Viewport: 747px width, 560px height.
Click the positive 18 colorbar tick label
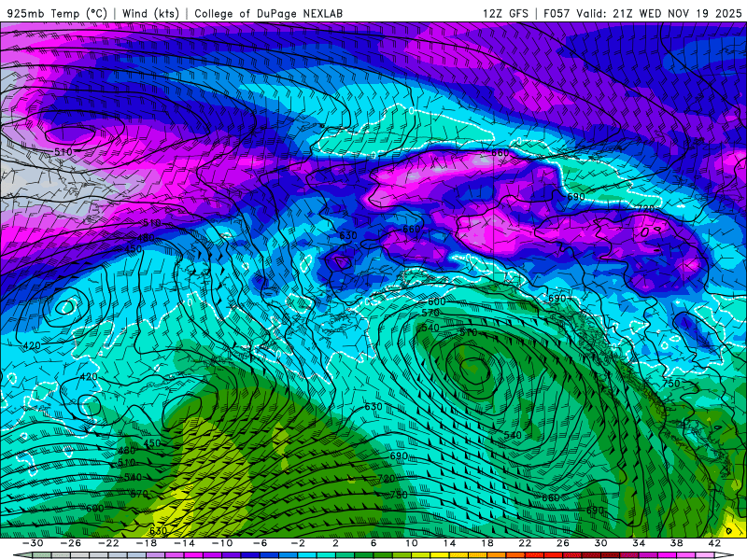(487, 543)
